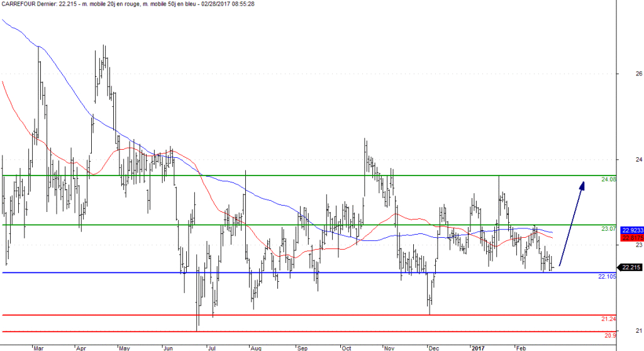The height and width of the screenshot is (351, 644).
Task: Click the Apr month axis label
Action: pos(81,348)
